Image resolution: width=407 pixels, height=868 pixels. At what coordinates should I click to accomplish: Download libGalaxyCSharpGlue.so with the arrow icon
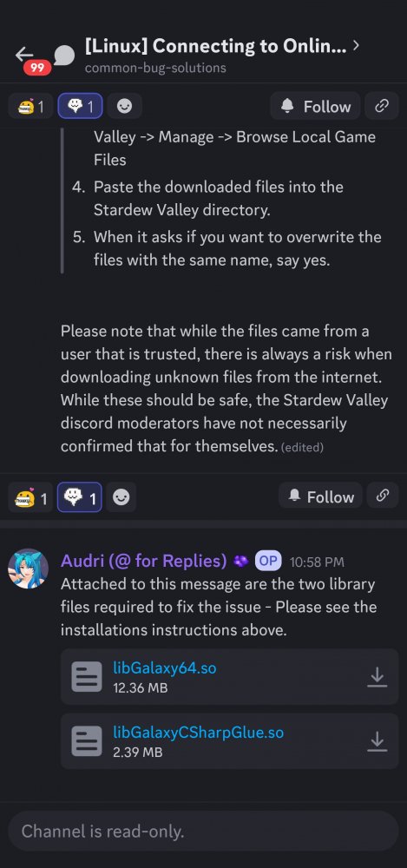(x=377, y=740)
